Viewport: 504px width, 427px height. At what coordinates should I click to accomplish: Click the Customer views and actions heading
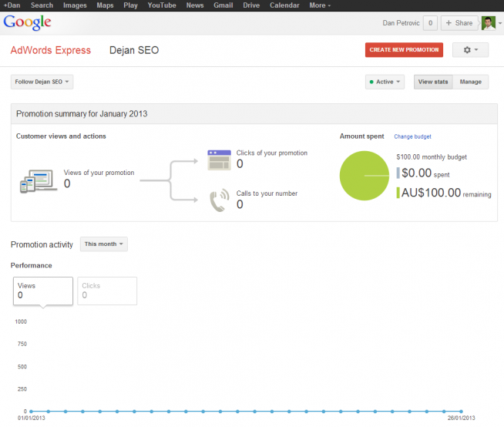pyautogui.click(x=61, y=136)
